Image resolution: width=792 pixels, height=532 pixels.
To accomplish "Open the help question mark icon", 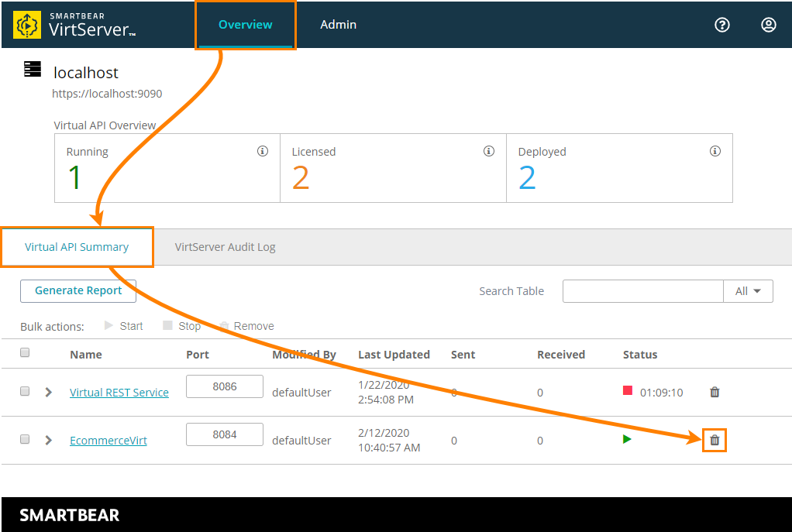I will tap(721, 25).
